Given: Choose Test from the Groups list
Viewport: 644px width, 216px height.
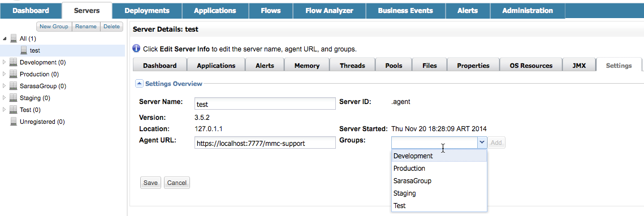Looking at the screenshot, I should [439, 205].
